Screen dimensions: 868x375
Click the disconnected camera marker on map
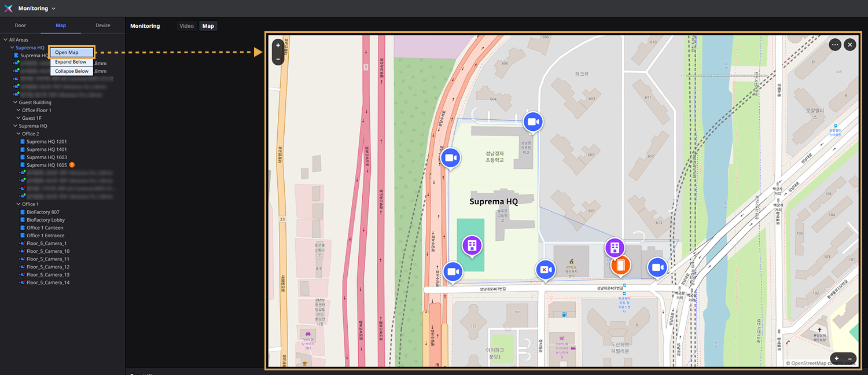point(545,269)
